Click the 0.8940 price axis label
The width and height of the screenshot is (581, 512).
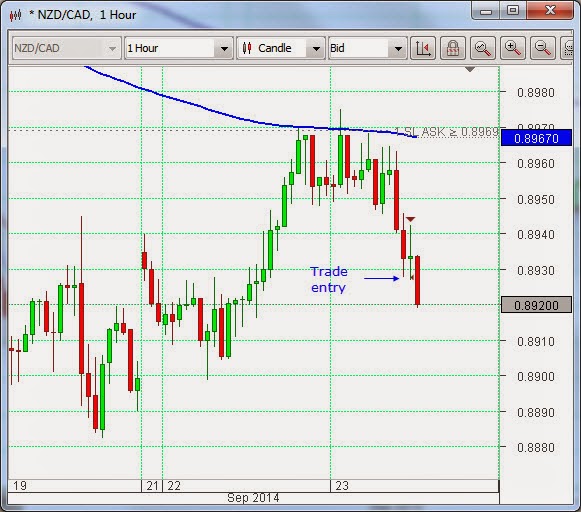tap(536, 235)
